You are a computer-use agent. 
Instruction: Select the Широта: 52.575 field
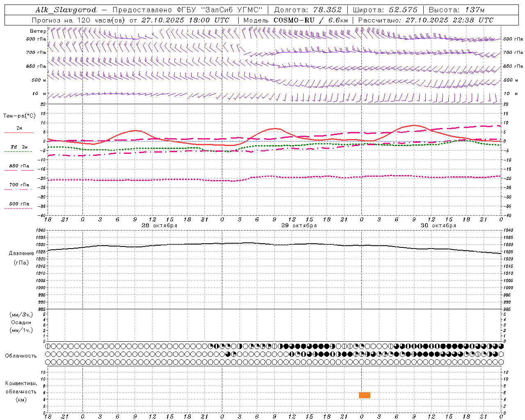click(385, 10)
